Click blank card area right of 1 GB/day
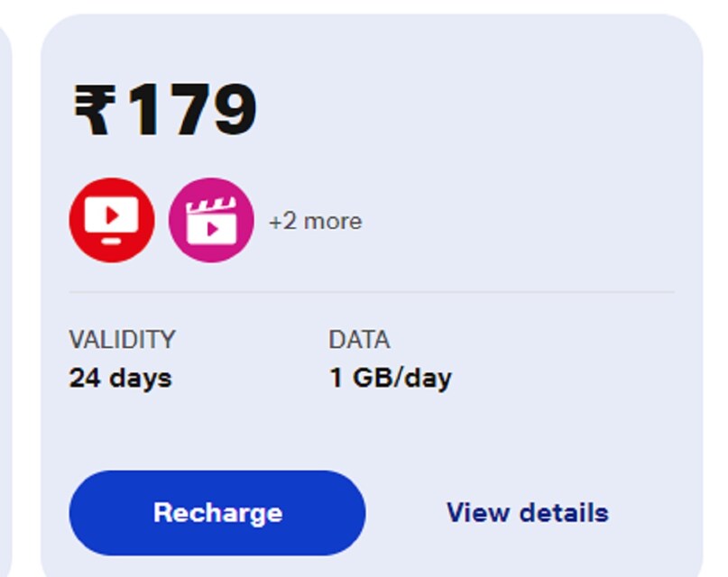Image resolution: width=728 pixels, height=577 pixels. click(x=568, y=377)
